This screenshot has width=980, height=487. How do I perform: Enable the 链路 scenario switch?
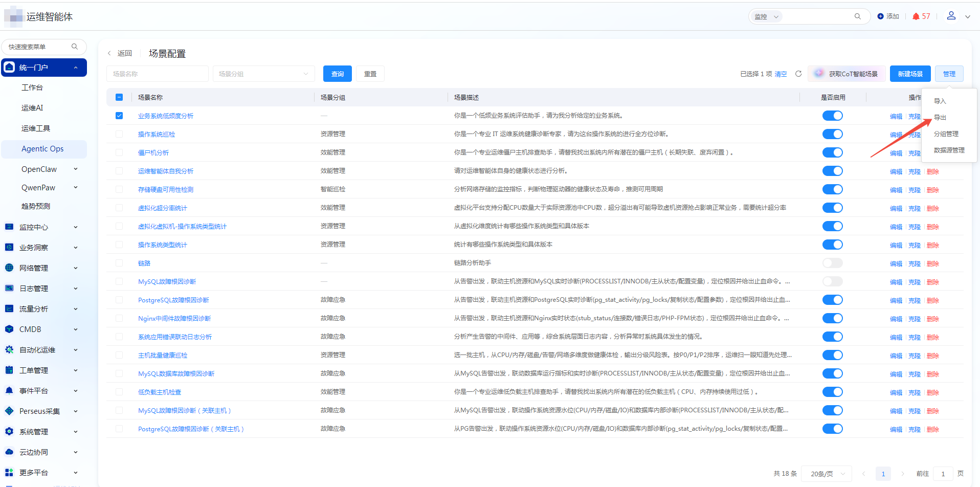click(832, 263)
